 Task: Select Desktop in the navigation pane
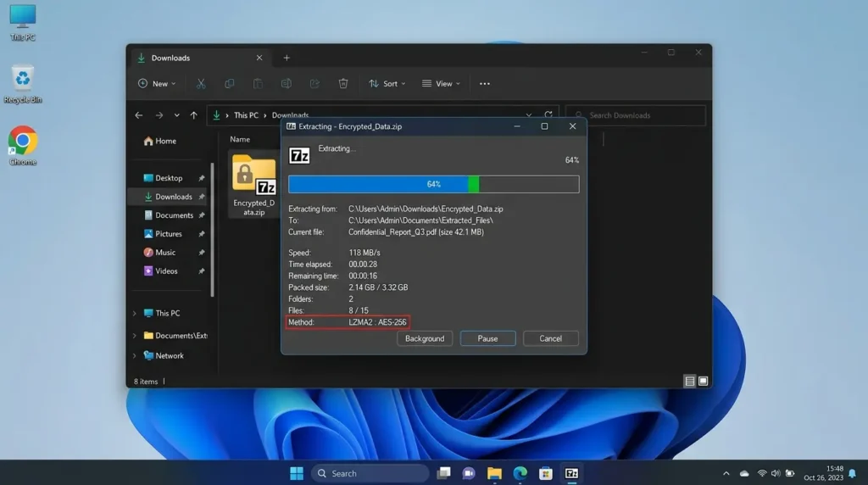coord(169,178)
